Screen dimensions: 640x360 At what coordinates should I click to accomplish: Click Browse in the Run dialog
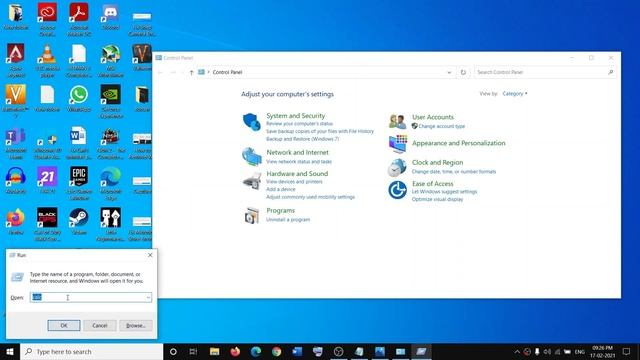pyautogui.click(x=136, y=325)
